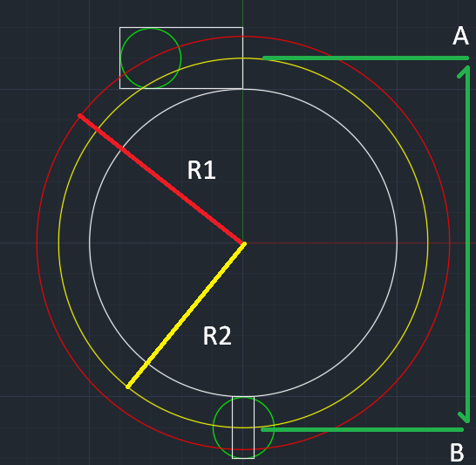Select the top white rectangle's upper edge

[181, 27]
